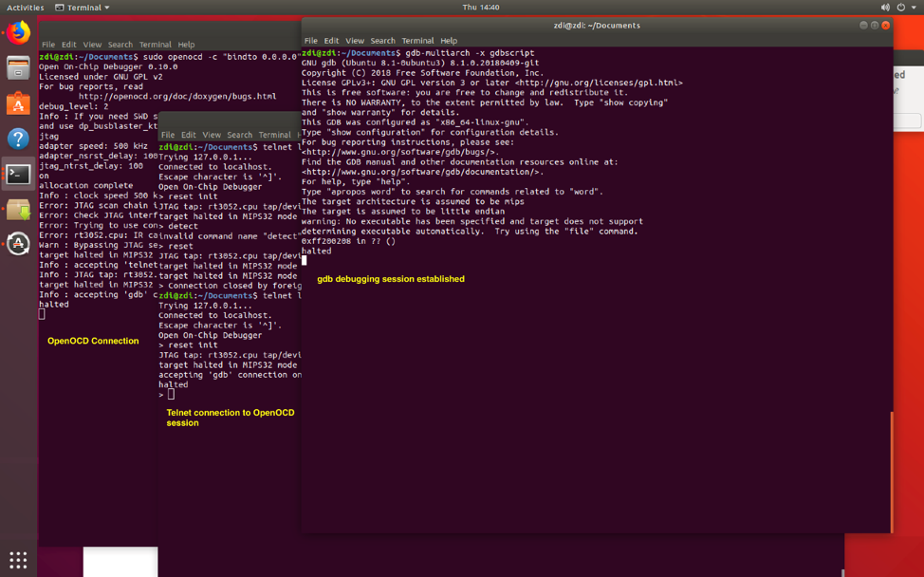This screenshot has width=924, height=577.
Task: Open Search menu in gdb terminal window
Action: click(x=383, y=41)
